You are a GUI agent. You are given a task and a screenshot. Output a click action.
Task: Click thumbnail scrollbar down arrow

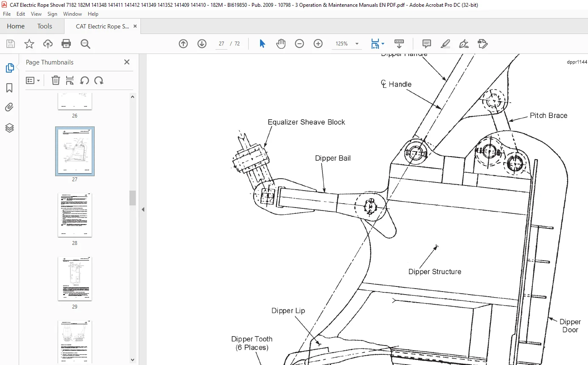tap(132, 360)
